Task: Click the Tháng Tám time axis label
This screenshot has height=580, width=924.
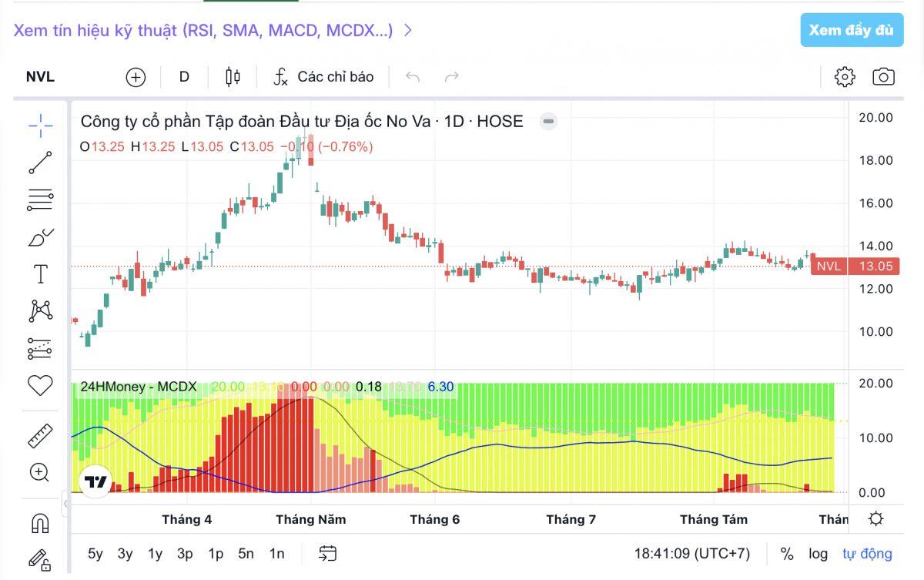Action: pyautogui.click(x=714, y=519)
